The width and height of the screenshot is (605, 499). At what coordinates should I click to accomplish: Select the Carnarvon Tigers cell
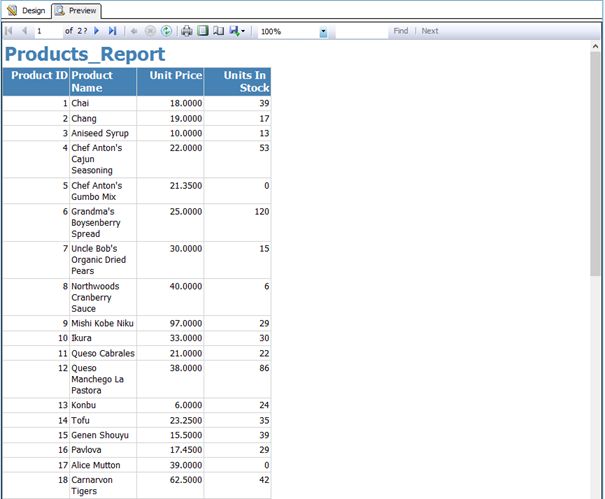[x=103, y=485]
